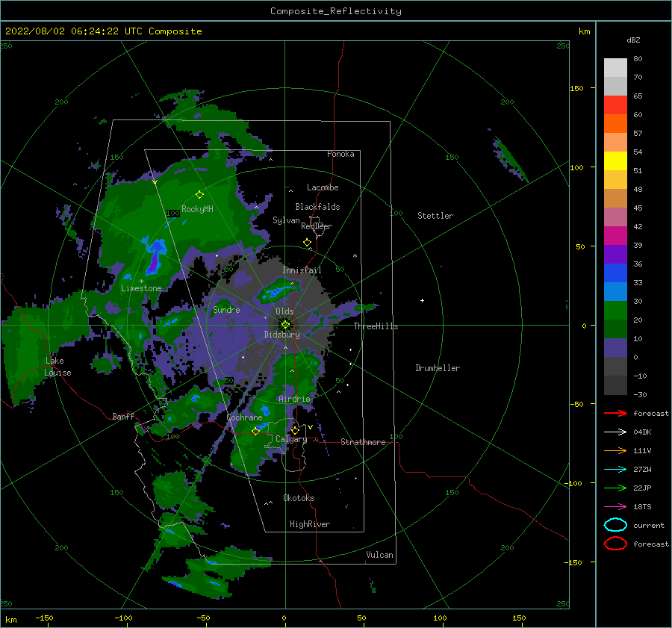Click the magenta 18TS arrow legend icon
This screenshot has width=672, height=628.
coord(615,507)
